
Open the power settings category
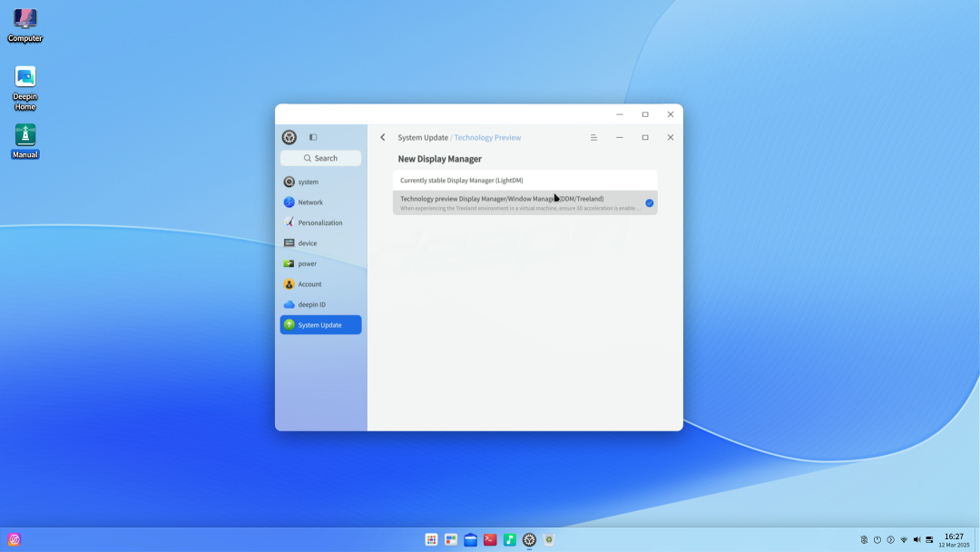click(x=320, y=264)
